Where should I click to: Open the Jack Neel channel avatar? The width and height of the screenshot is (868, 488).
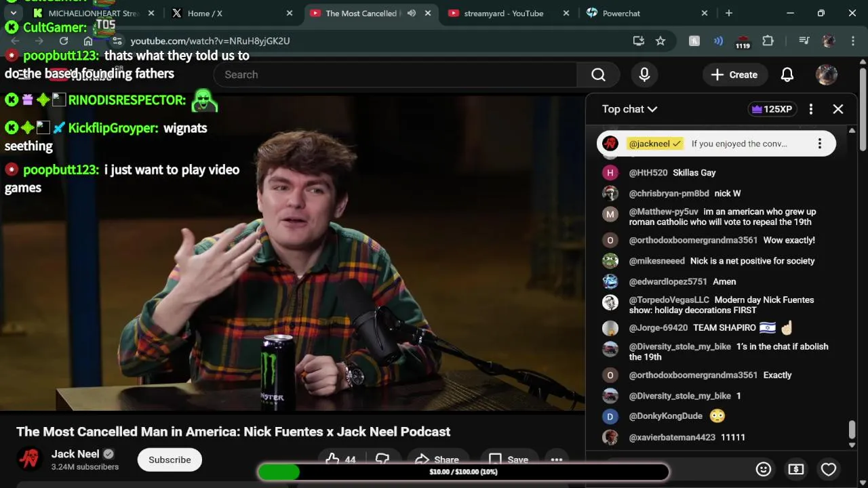[x=29, y=460]
